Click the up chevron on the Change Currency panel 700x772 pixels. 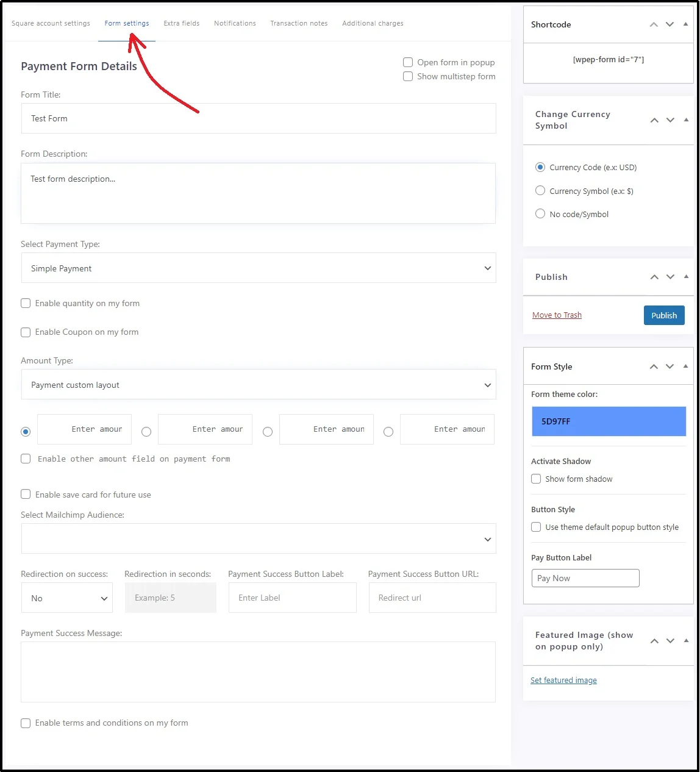[x=654, y=120]
